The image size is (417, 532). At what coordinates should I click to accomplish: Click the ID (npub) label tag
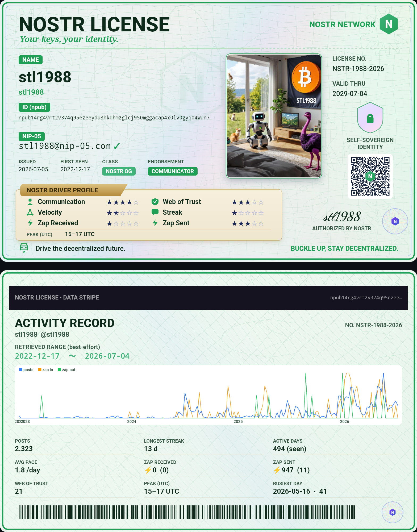(34, 107)
